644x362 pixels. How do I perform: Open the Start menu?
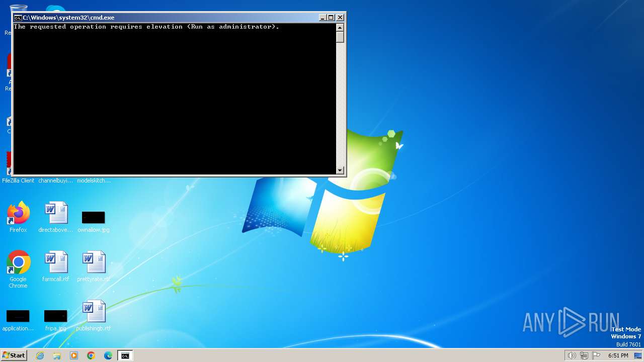pos(14,355)
